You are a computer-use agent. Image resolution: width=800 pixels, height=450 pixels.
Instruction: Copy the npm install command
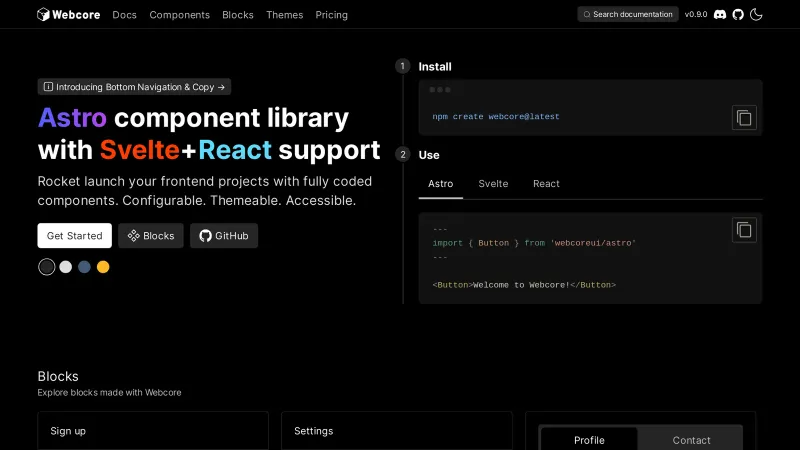coord(744,117)
